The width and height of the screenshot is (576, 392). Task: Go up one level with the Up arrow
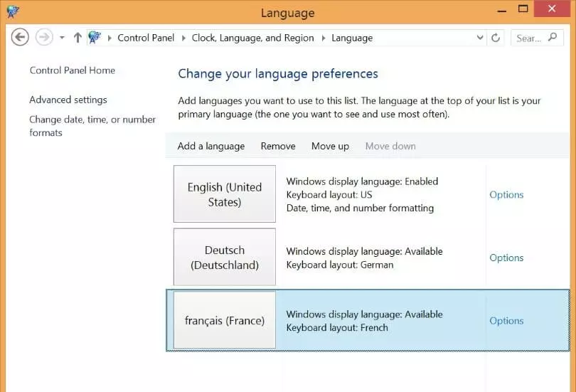78,38
